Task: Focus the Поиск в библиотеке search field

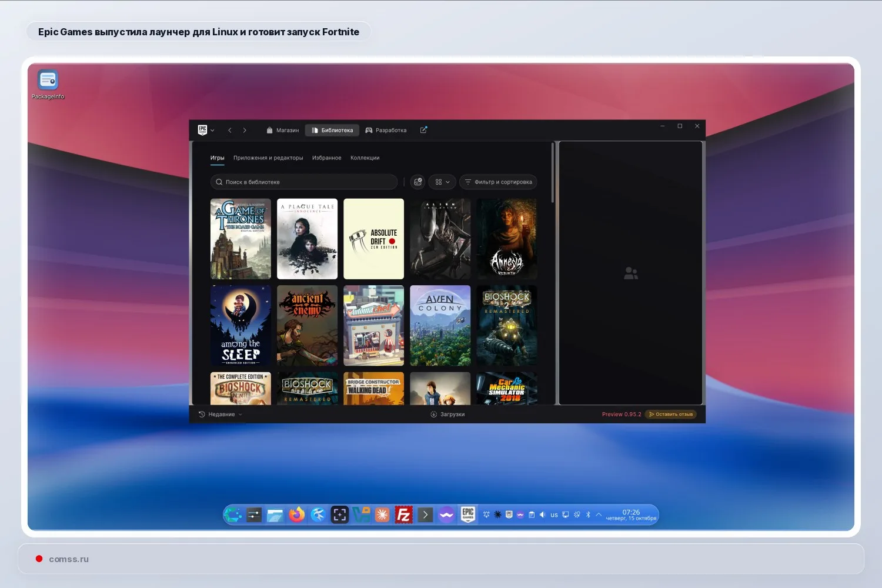Action: 304,182
